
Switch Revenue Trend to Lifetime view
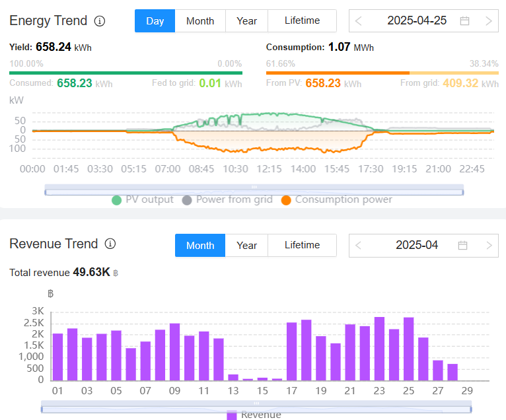pyautogui.click(x=302, y=246)
